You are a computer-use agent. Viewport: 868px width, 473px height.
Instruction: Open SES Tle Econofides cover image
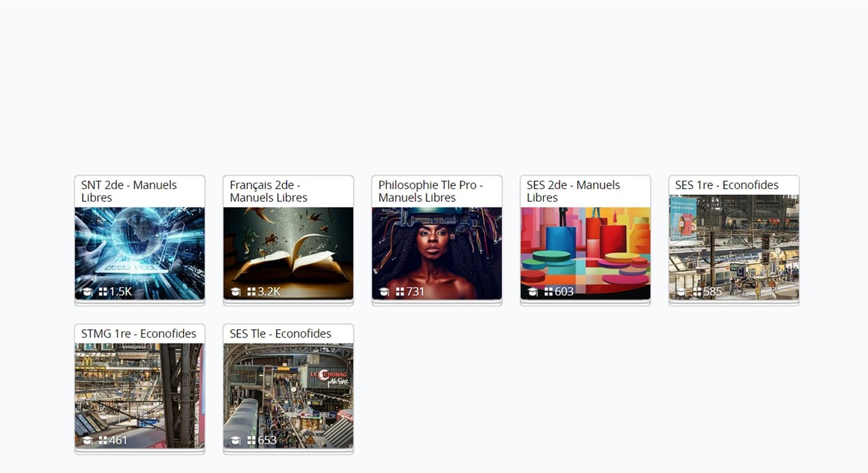tap(288, 396)
